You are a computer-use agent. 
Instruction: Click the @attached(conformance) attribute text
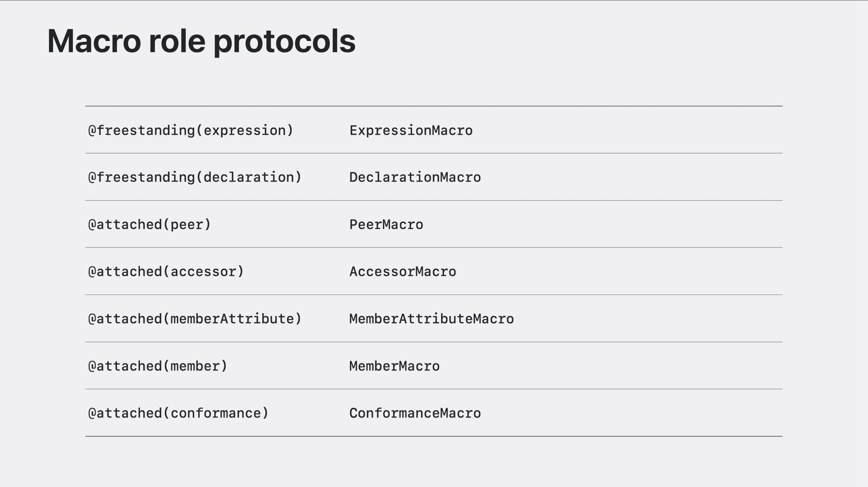178,413
